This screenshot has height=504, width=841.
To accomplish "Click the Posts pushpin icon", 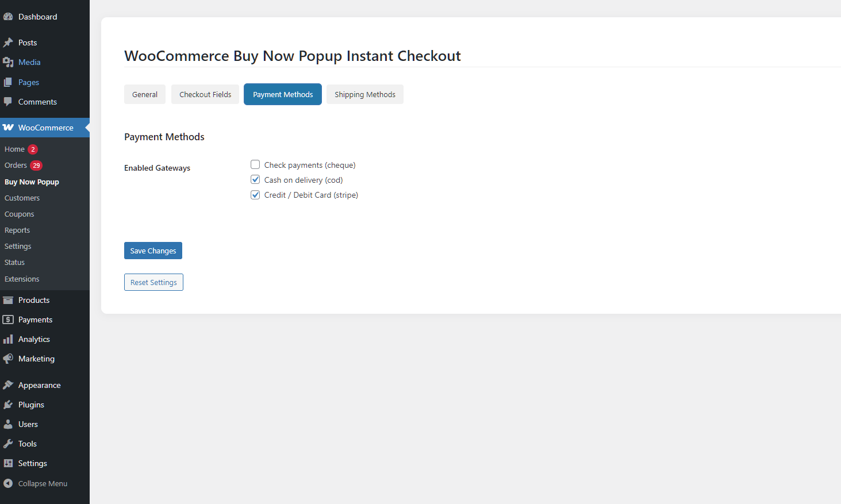I will click(8, 43).
